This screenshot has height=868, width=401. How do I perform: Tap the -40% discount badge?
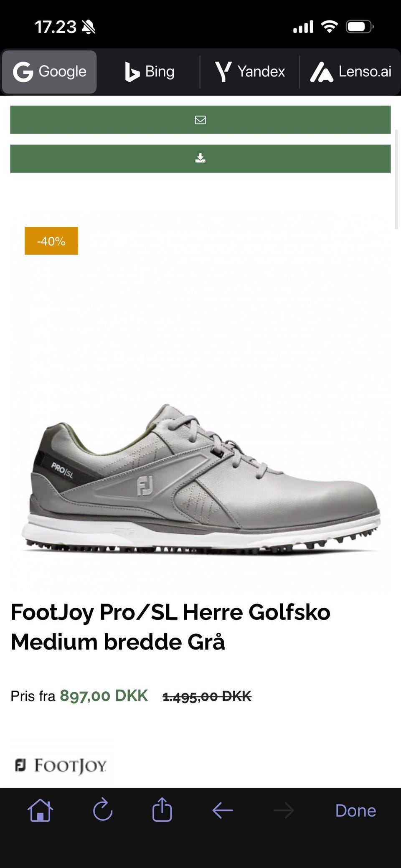point(51,241)
